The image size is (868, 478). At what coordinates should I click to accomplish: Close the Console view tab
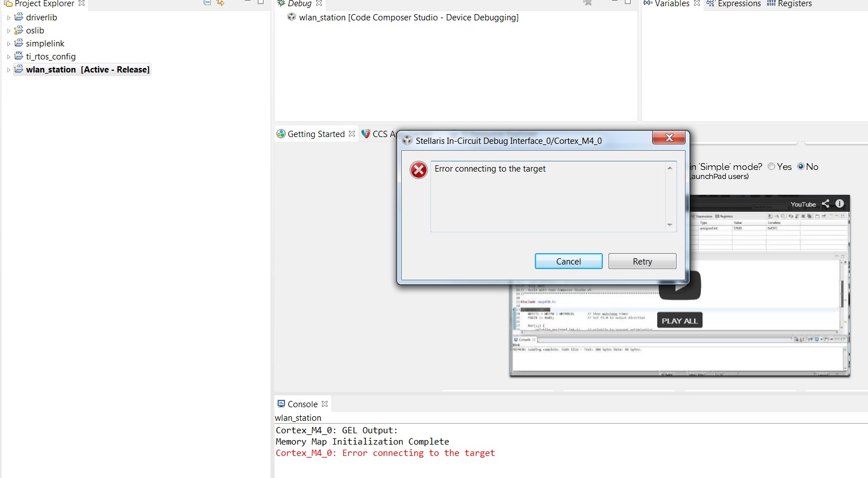pyautogui.click(x=325, y=404)
